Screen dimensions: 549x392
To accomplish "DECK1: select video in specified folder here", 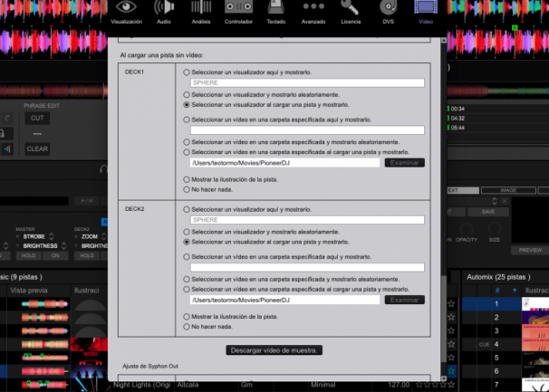I will click(x=187, y=120).
